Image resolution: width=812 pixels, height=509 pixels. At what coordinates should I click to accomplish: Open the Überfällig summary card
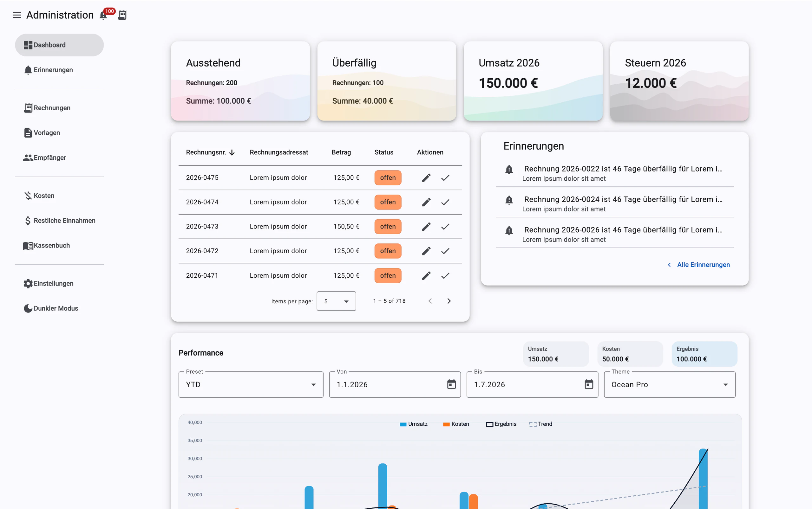coord(386,81)
